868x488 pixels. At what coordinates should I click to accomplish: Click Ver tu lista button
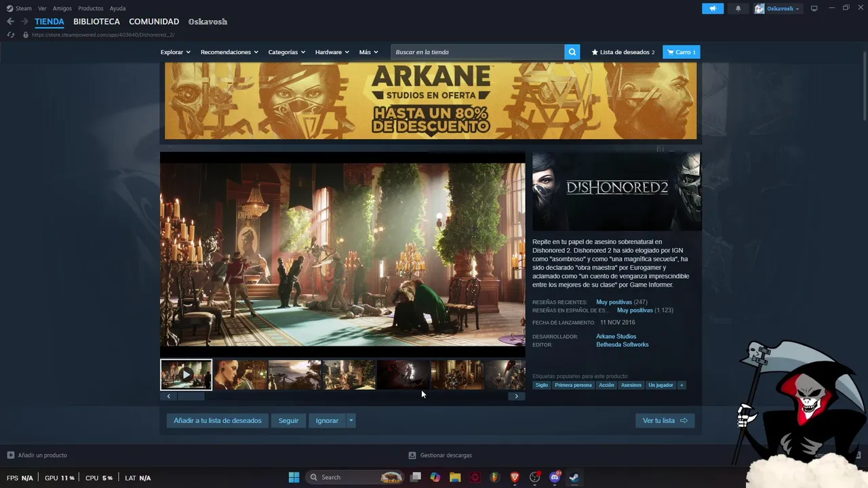click(x=665, y=421)
